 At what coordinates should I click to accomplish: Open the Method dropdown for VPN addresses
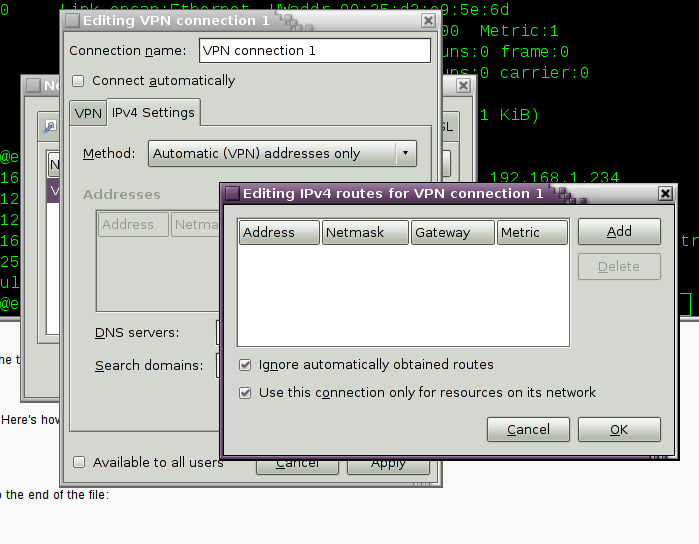[x=282, y=153]
